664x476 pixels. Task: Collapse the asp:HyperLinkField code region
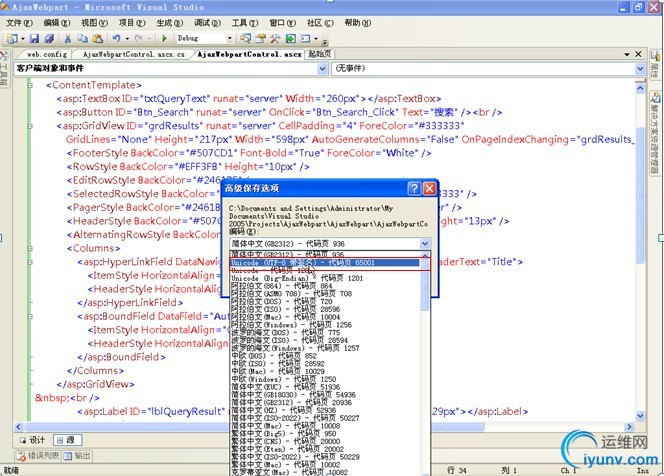[x=30, y=262]
